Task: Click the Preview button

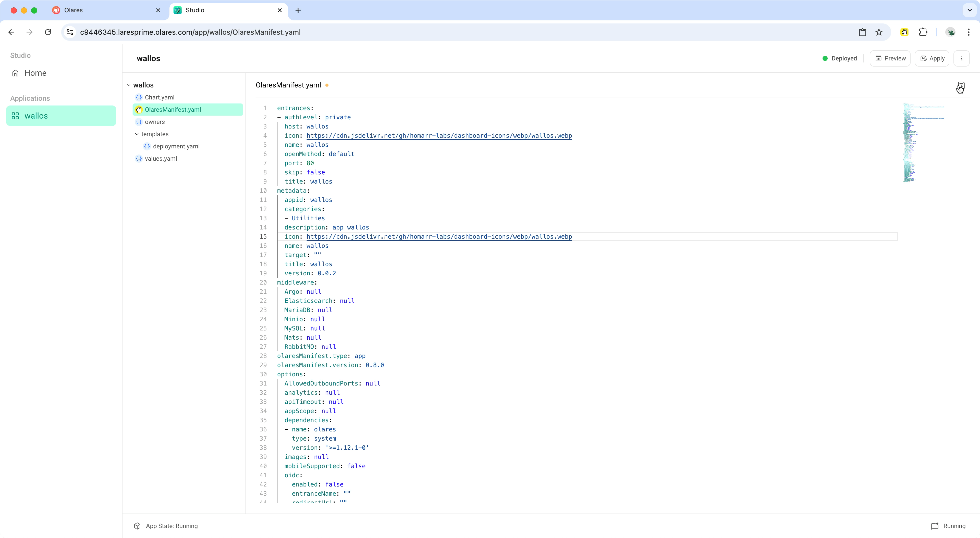Action: pos(890,59)
